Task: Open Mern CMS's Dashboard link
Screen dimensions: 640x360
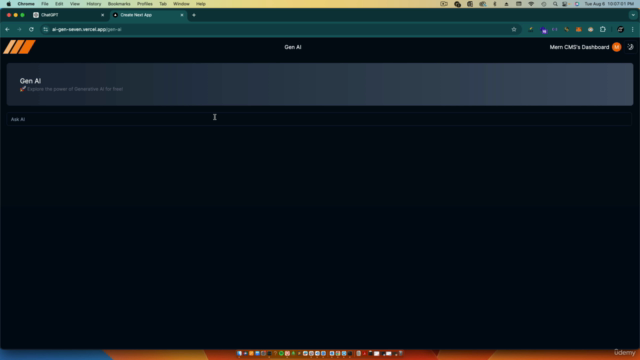Action: 579,47
